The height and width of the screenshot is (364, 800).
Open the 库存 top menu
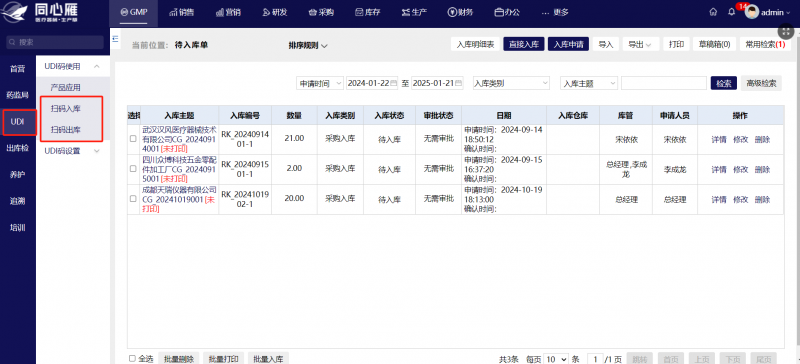click(367, 13)
